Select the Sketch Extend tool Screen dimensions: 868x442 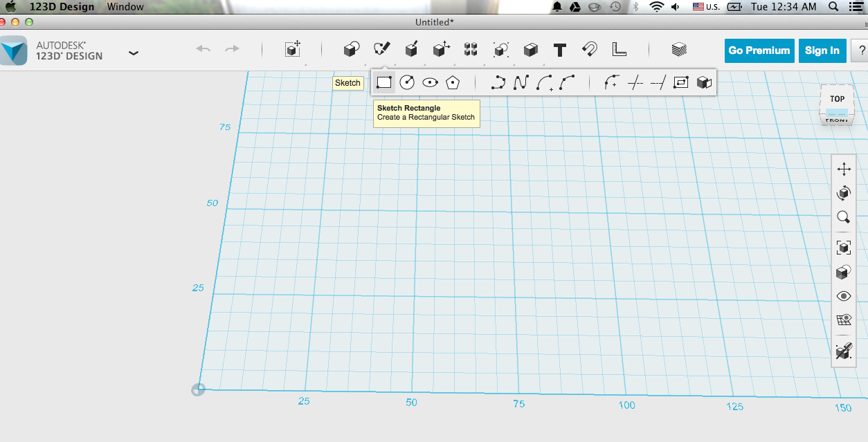(x=658, y=83)
